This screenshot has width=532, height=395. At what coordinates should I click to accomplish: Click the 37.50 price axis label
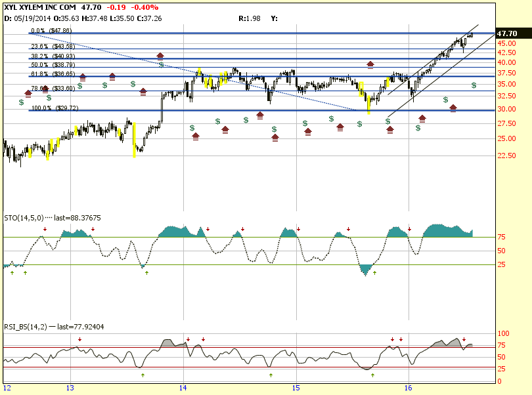pos(506,73)
